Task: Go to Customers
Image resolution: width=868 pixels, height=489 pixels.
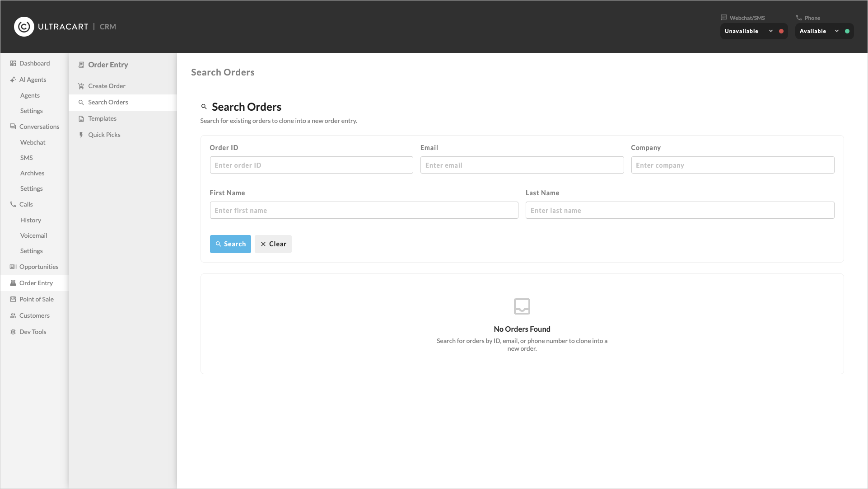Action: [x=34, y=315]
